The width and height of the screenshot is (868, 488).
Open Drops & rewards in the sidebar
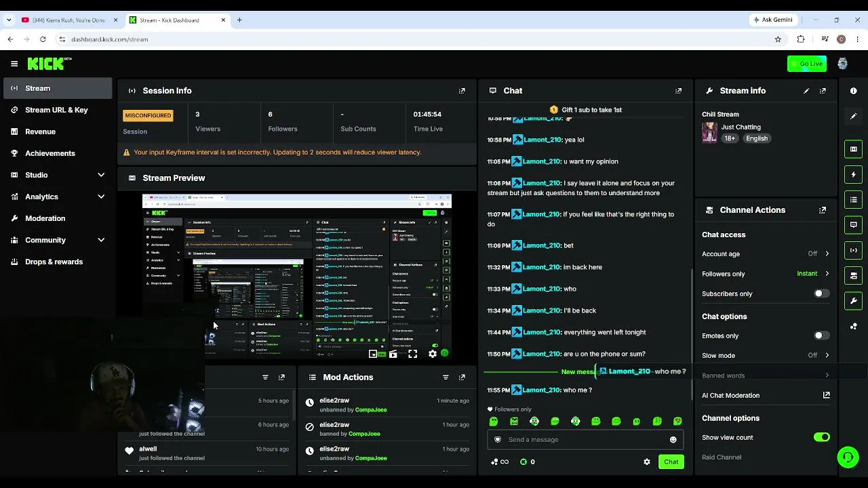pos(58,262)
